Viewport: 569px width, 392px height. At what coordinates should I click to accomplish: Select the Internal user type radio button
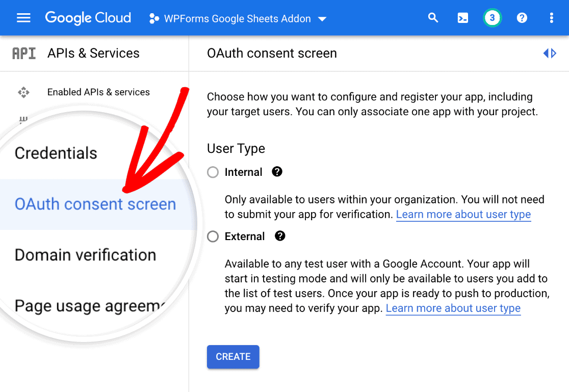point(213,172)
